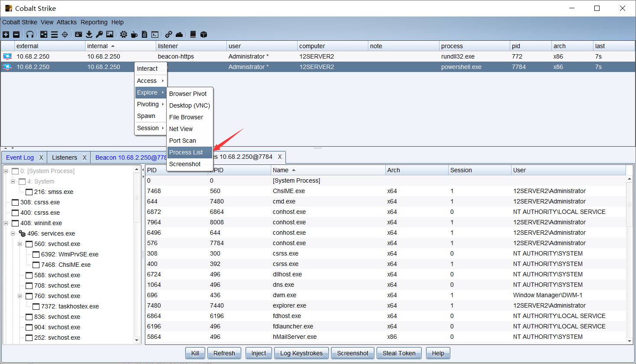Switch to the Beacon 10.68.2.250 tab
The width and height of the screenshot is (636, 364).
tap(131, 157)
